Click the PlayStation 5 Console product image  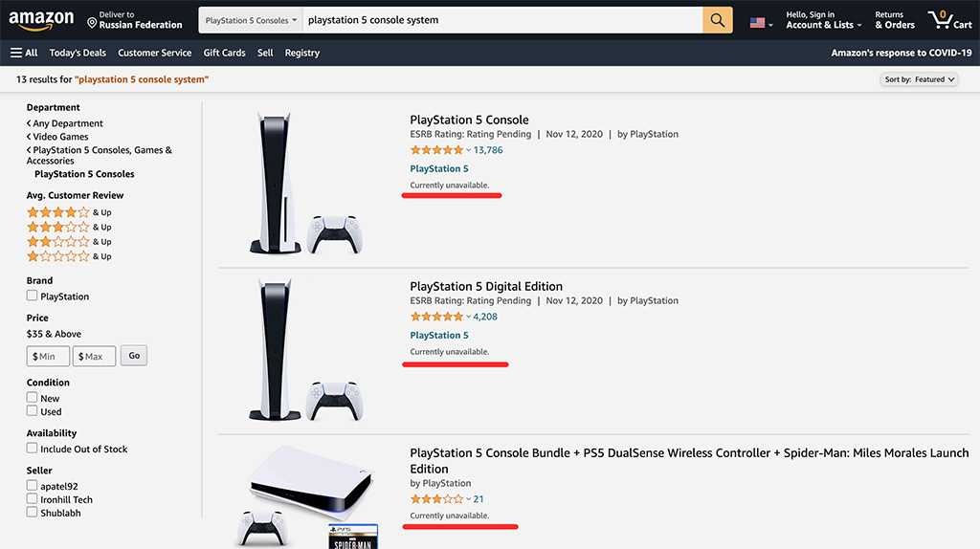tap(304, 184)
